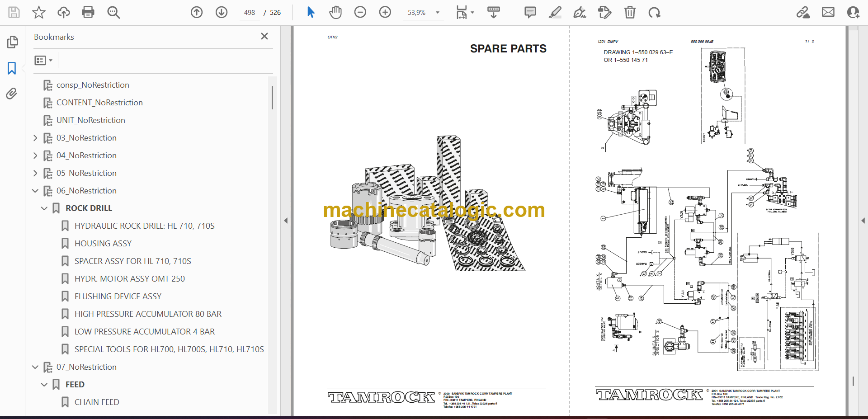This screenshot has height=419, width=868.
Task: Add the document to starred favorites
Action: (39, 12)
